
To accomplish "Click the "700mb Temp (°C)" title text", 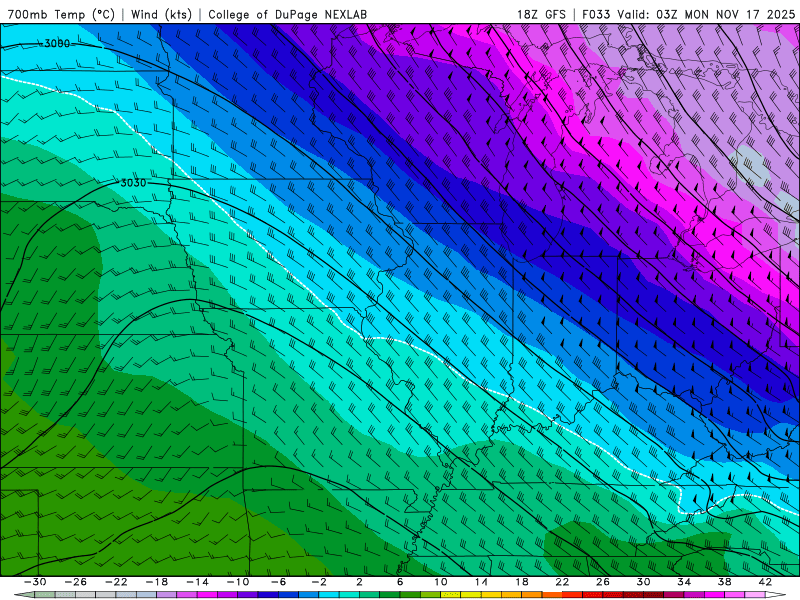I will (61, 14).
